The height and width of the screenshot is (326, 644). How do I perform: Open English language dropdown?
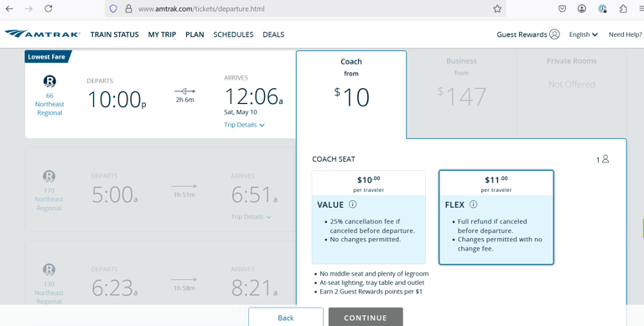click(584, 34)
